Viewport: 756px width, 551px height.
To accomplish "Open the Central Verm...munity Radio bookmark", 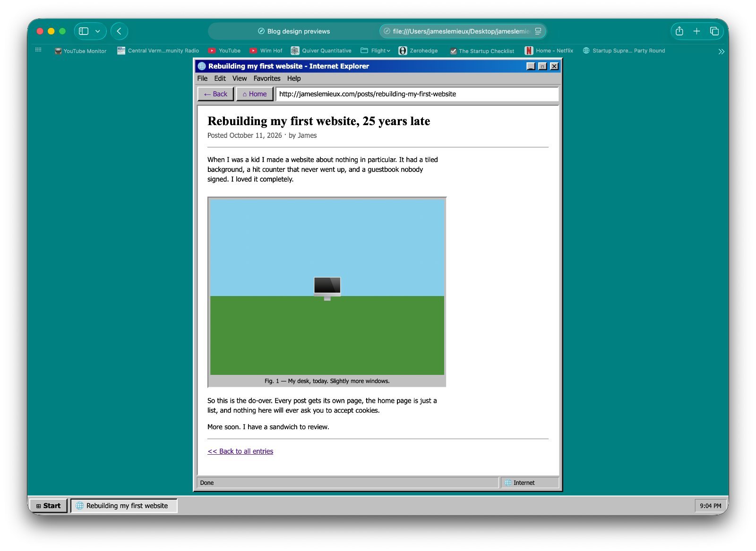I will pyautogui.click(x=158, y=51).
